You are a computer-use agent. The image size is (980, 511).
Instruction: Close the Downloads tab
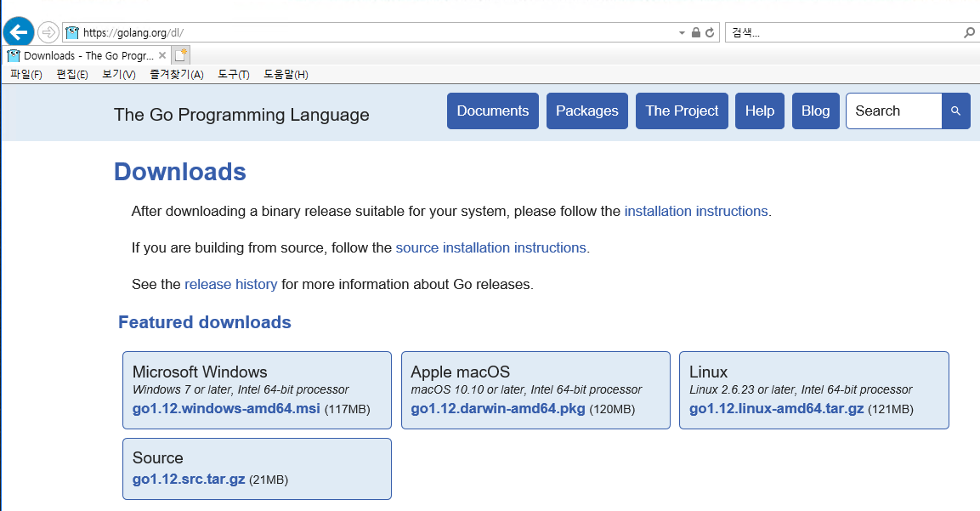162,55
